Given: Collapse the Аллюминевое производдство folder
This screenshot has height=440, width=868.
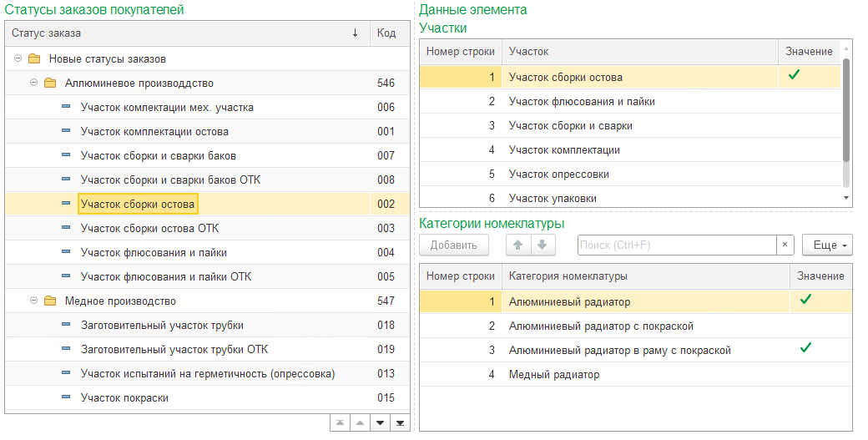Looking at the screenshot, I should tap(33, 83).
